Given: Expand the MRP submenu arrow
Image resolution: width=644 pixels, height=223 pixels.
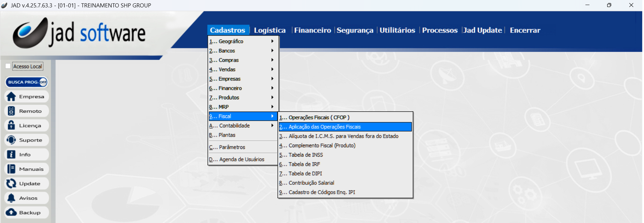Looking at the screenshot, I should tap(272, 107).
